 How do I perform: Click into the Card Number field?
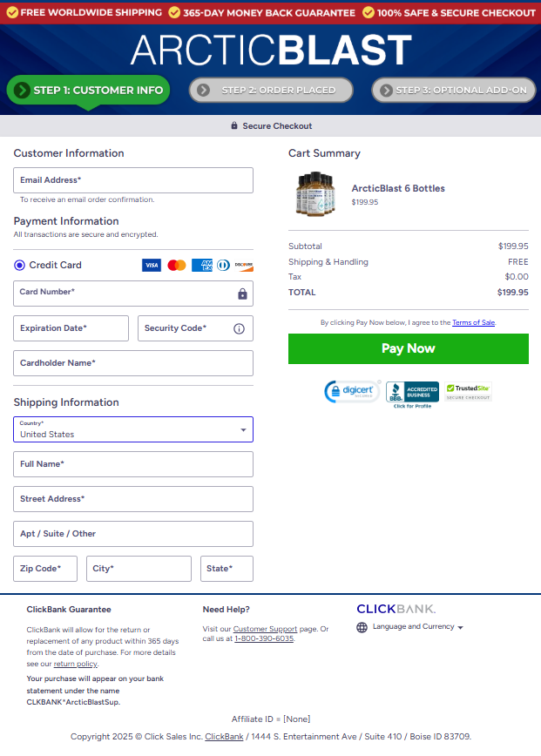coord(125,294)
